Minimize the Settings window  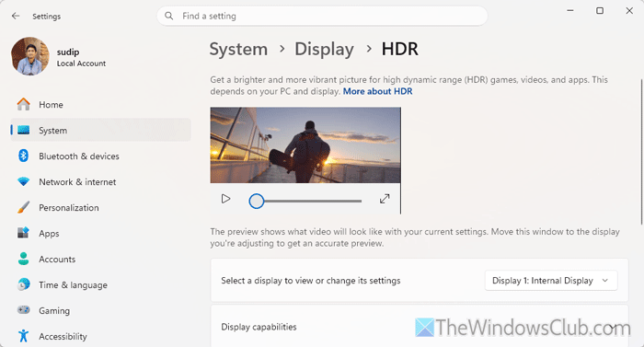[570, 11]
